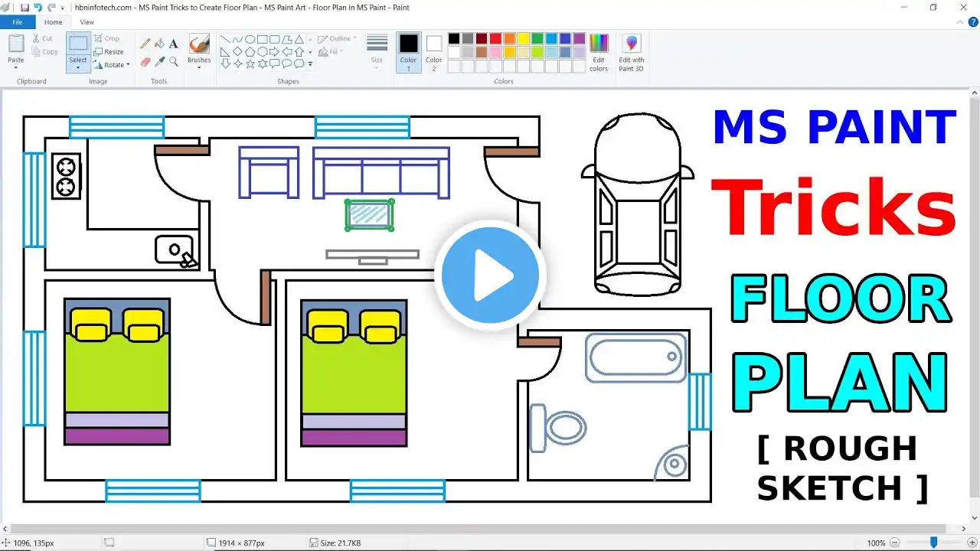
Task: Choose the Diamond shape
Action: pyautogui.click(x=237, y=51)
